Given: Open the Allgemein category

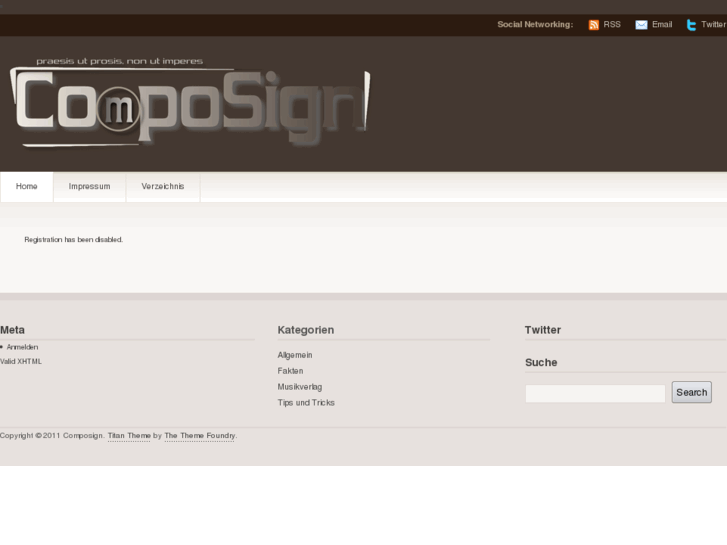Looking at the screenshot, I should (x=295, y=355).
